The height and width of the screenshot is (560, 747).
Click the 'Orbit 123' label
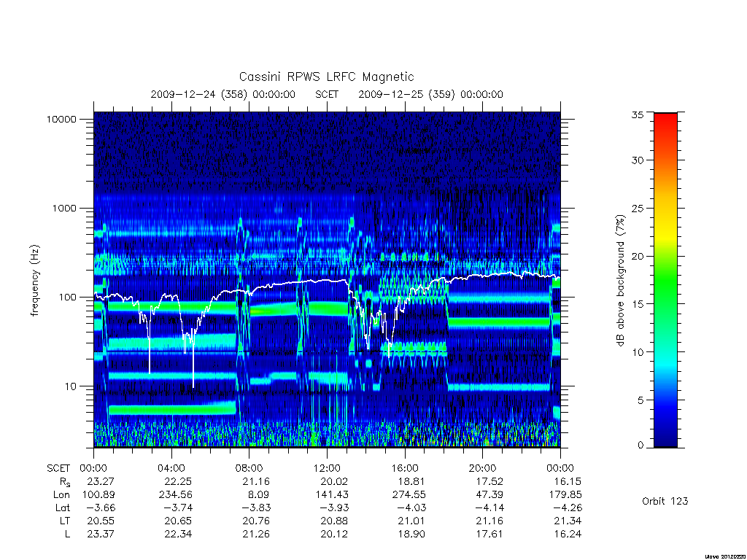coord(665,501)
